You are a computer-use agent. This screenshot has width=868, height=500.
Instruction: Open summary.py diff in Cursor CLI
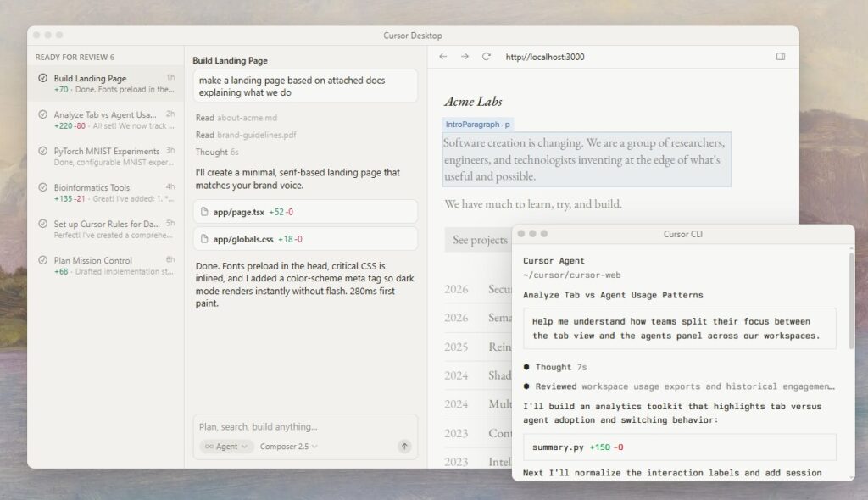click(679, 447)
